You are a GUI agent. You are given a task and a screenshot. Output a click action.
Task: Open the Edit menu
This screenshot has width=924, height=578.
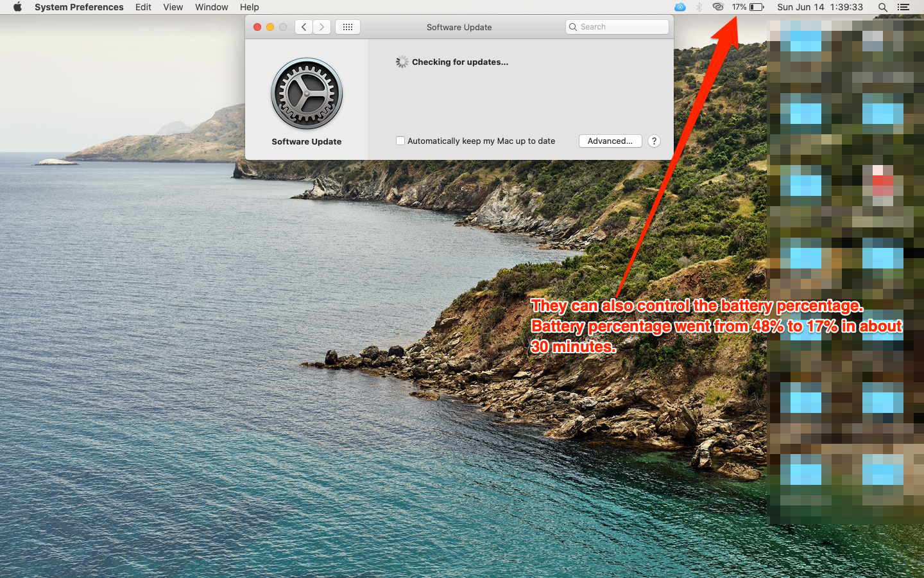[143, 7]
